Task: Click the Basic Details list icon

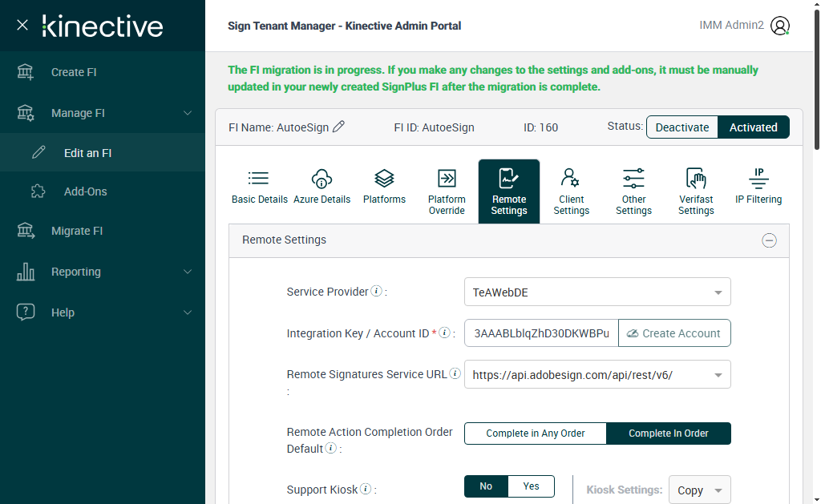Action: pyautogui.click(x=258, y=179)
